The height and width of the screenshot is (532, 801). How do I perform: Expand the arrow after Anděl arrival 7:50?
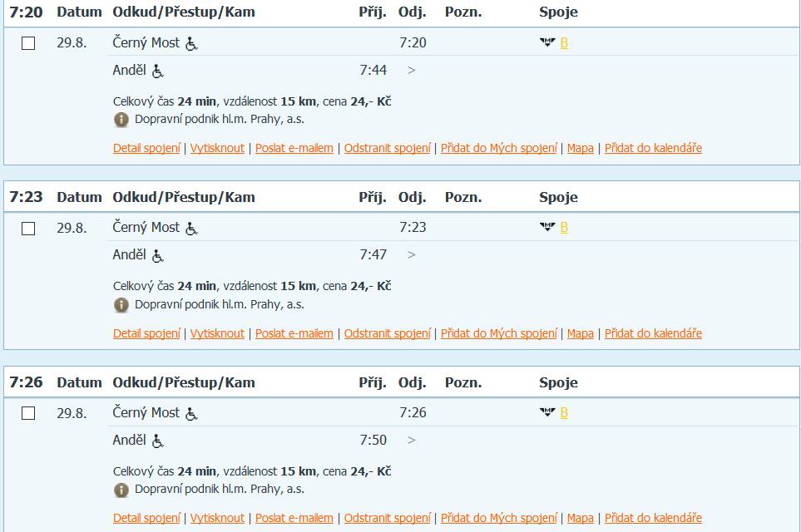(x=411, y=440)
